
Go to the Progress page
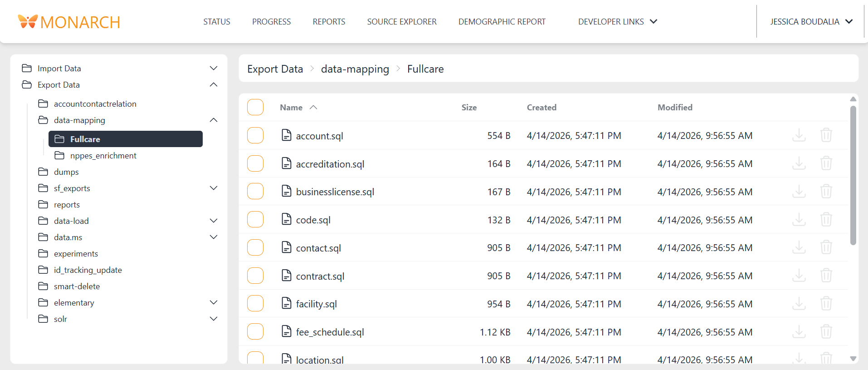[272, 21]
